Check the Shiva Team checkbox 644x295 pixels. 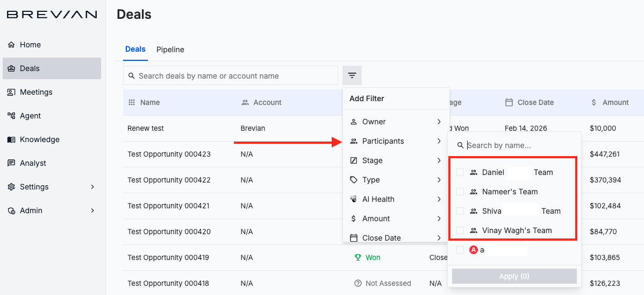(x=460, y=211)
